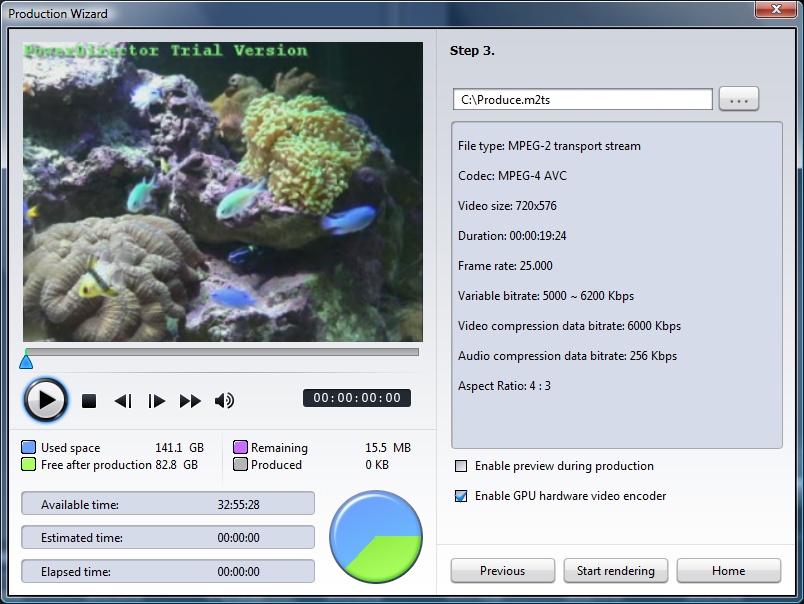Click the green Free after production swatch

pyautogui.click(x=28, y=465)
